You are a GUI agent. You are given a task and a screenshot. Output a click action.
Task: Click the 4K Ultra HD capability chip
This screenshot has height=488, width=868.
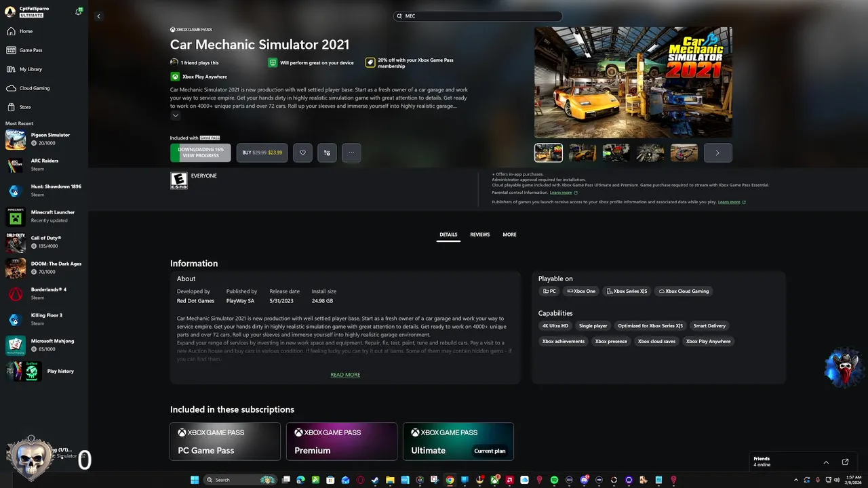(x=555, y=326)
